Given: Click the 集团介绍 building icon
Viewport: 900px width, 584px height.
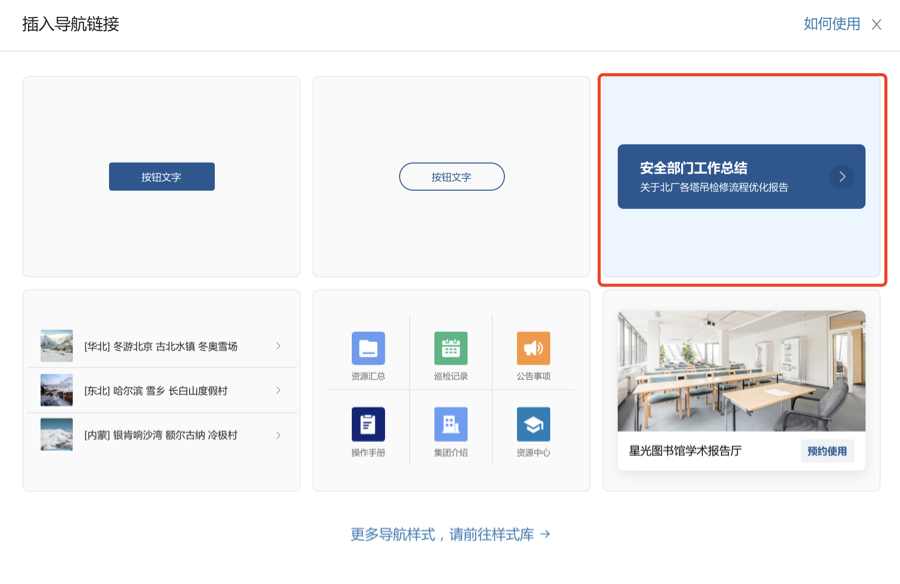Looking at the screenshot, I should point(451,424).
